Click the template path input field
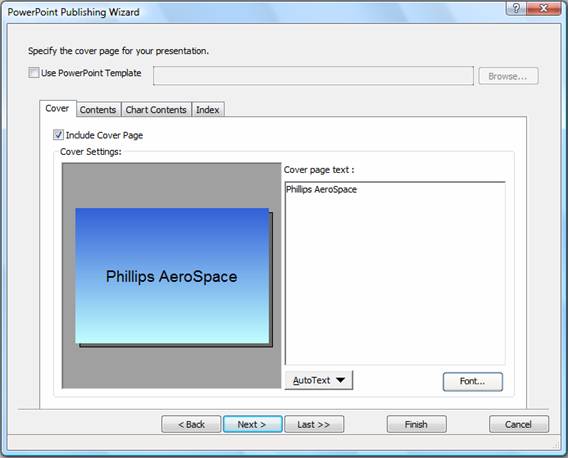The height and width of the screenshot is (458, 568). [313, 76]
